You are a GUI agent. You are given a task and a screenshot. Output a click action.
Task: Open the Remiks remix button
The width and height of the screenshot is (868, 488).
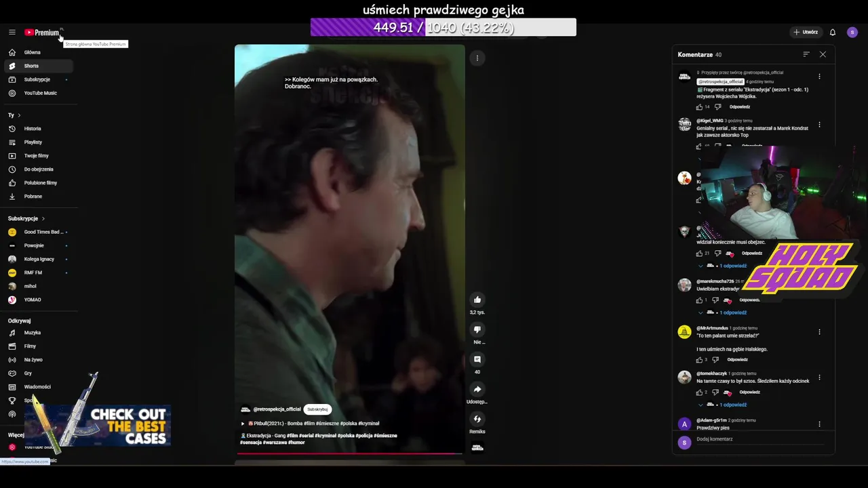477,419
